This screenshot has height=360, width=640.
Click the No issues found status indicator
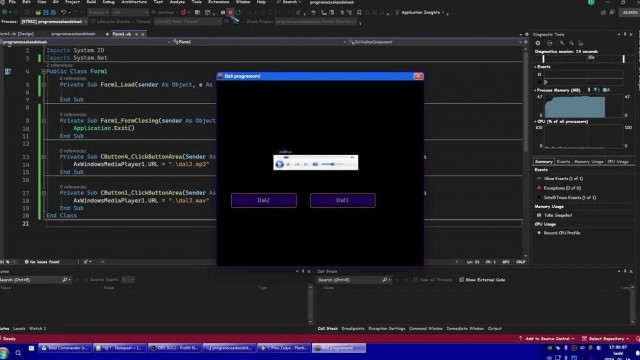pyautogui.click(x=42, y=262)
